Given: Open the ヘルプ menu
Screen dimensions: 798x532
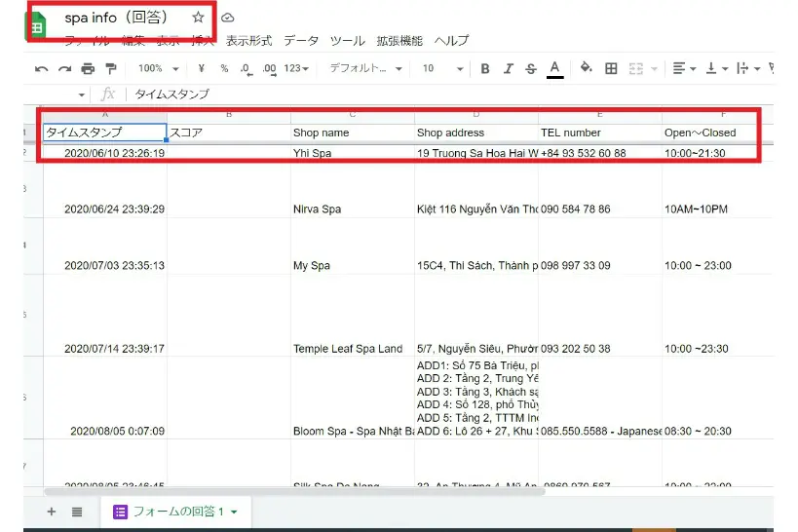Looking at the screenshot, I should (451, 41).
